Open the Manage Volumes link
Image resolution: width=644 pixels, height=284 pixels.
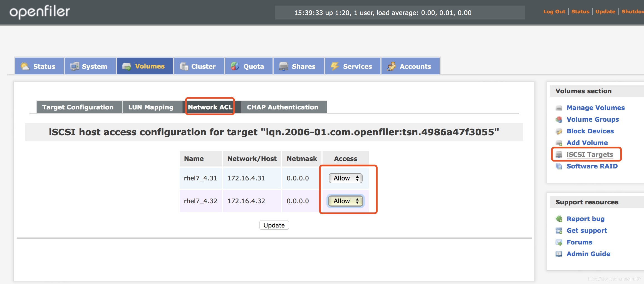[596, 108]
